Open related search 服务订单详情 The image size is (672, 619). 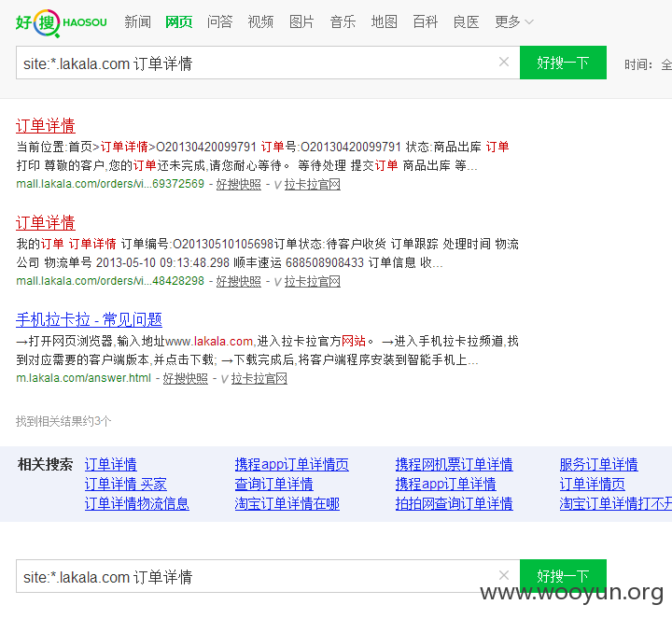tap(598, 464)
